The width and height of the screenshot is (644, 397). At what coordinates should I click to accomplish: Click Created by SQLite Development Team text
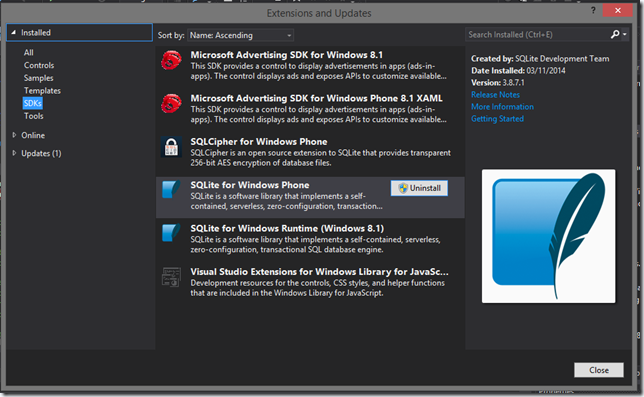click(x=540, y=59)
